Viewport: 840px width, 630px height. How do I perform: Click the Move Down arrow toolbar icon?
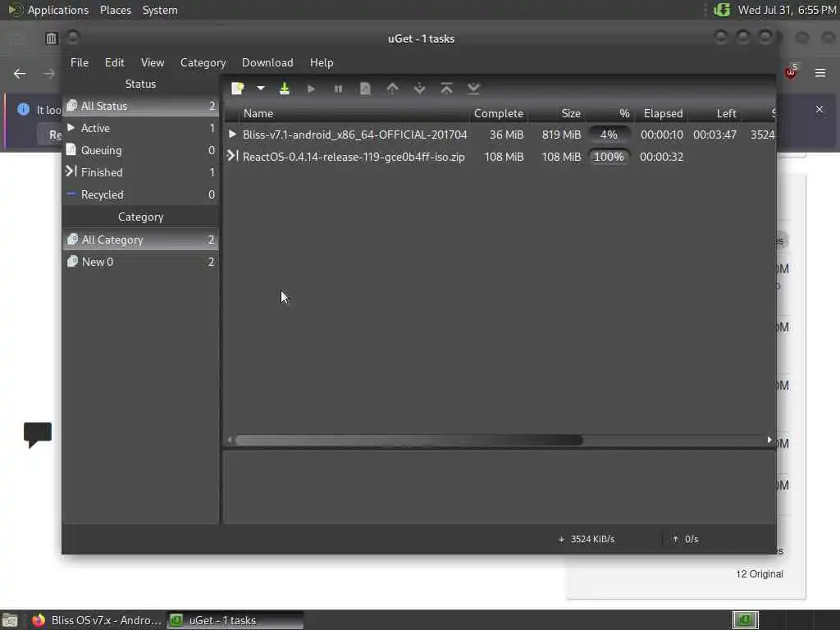[x=419, y=89]
